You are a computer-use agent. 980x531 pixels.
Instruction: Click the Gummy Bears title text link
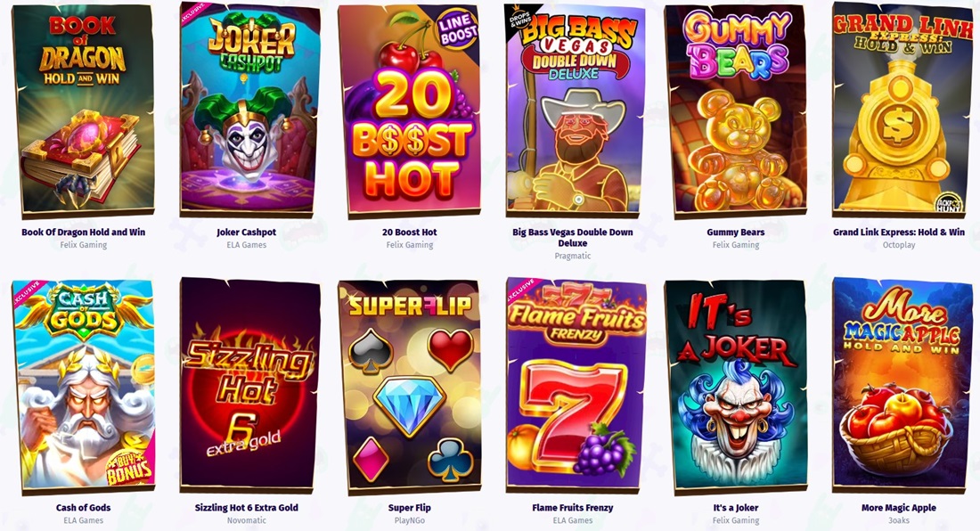pos(736,232)
